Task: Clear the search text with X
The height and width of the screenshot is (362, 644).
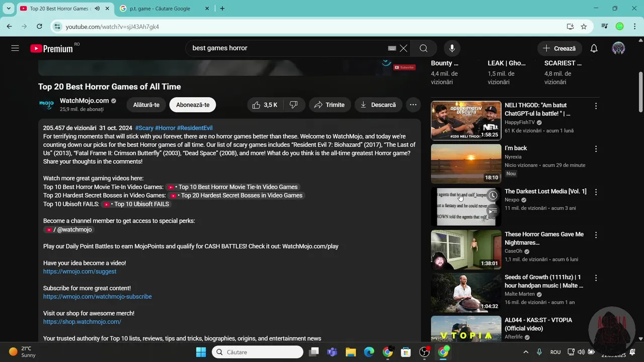Action: pyautogui.click(x=404, y=48)
